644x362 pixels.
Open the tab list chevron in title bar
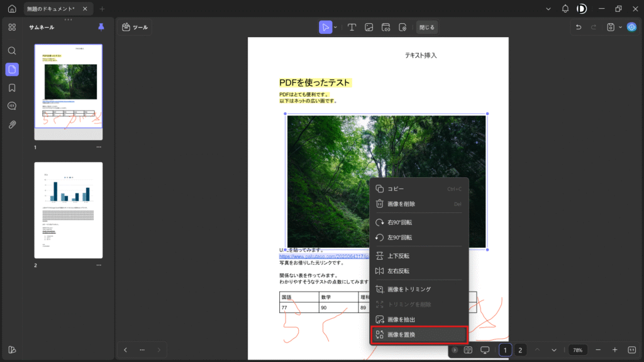[x=548, y=9]
